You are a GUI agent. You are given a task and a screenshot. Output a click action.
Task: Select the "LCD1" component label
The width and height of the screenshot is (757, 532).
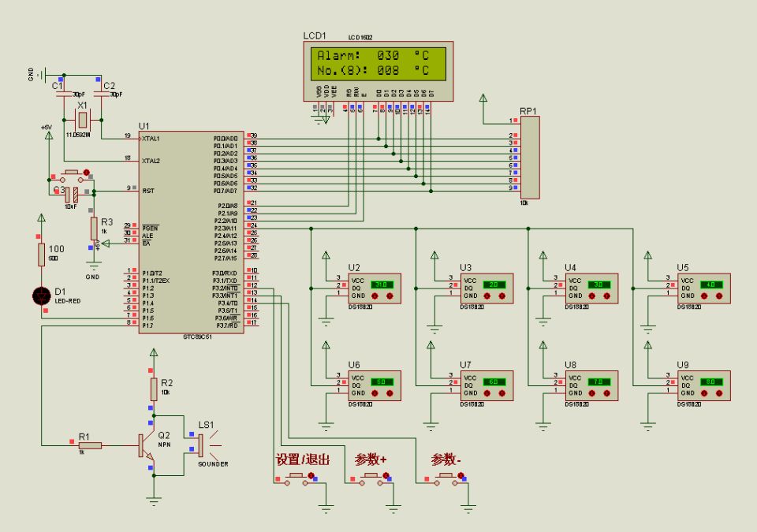point(315,35)
